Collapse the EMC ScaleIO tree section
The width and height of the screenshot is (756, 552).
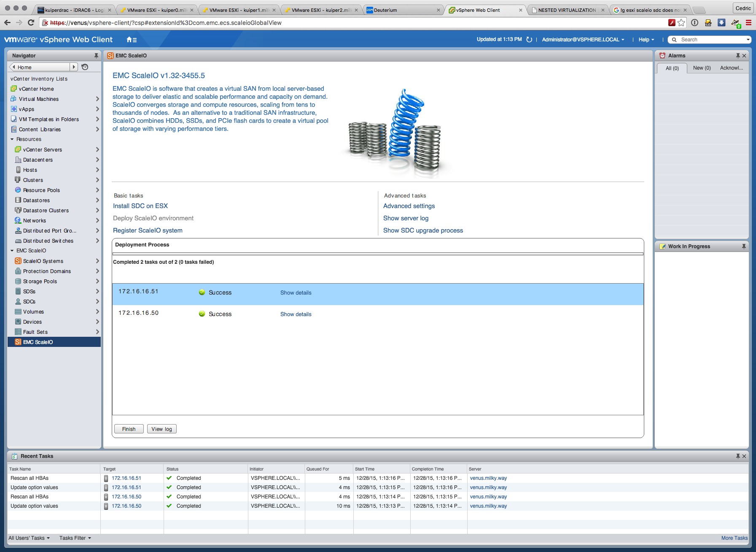[x=12, y=251]
